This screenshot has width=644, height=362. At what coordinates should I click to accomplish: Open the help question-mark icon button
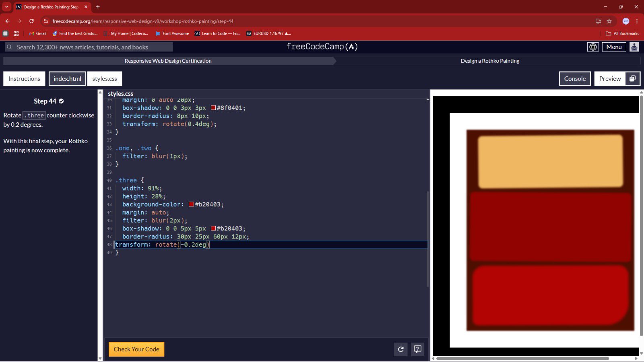pyautogui.click(x=417, y=349)
